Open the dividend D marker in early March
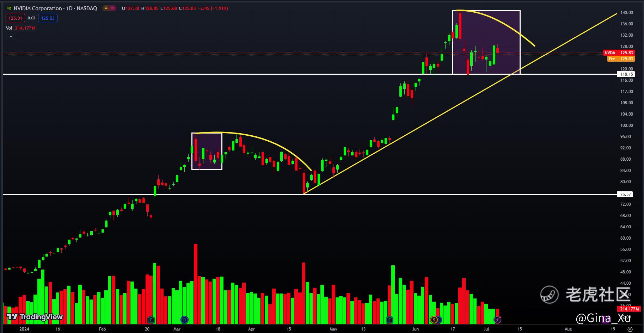The height and width of the screenshot is (333, 644). pyautogui.click(x=184, y=320)
